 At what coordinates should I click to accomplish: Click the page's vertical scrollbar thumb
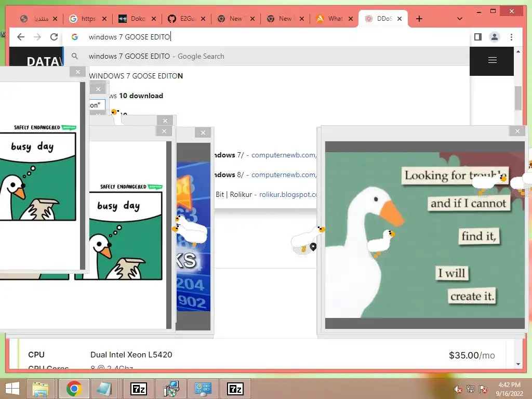[518, 98]
